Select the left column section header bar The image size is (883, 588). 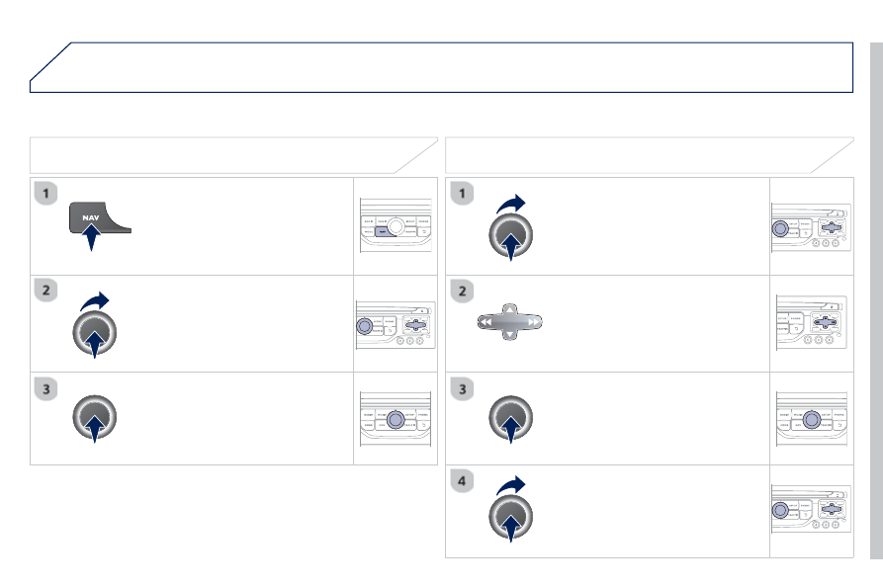click(x=233, y=155)
